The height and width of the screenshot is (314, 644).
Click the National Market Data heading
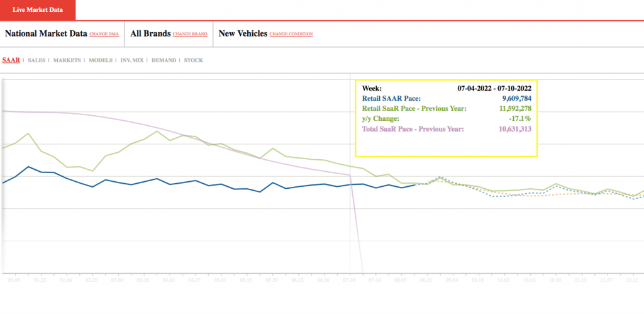pos(46,34)
